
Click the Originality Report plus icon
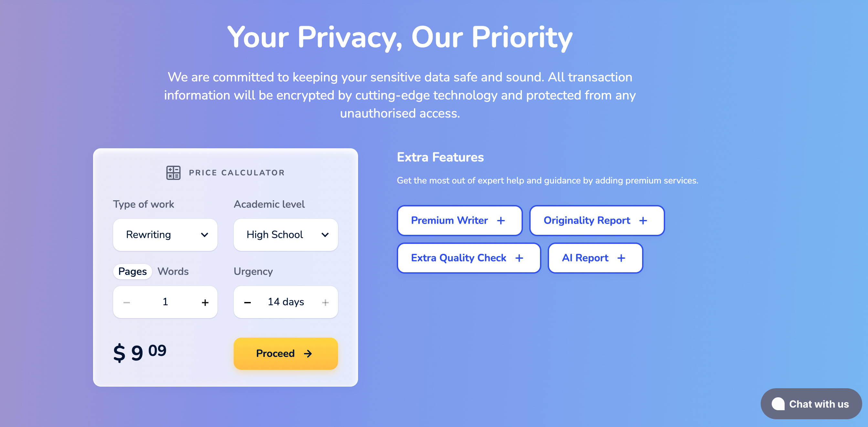[644, 221]
